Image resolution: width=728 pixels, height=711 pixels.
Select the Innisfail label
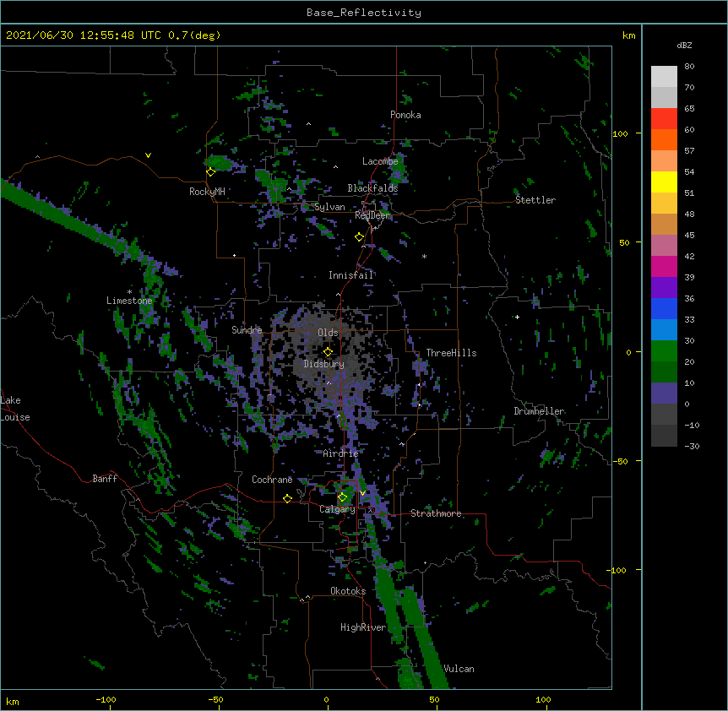[350, 275]
